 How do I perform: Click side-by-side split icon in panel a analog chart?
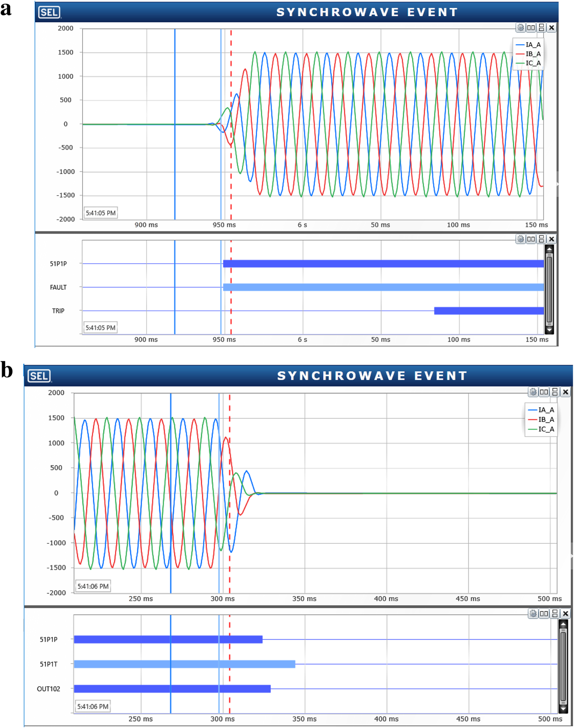[x=531, y=28]
